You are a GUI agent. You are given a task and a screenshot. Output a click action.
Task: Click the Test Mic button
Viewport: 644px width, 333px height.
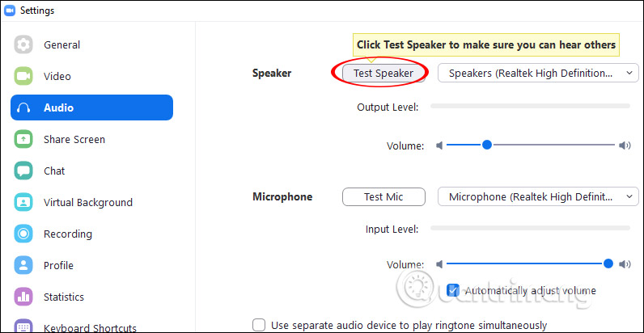pyautogui.click(x=383, y=196)
